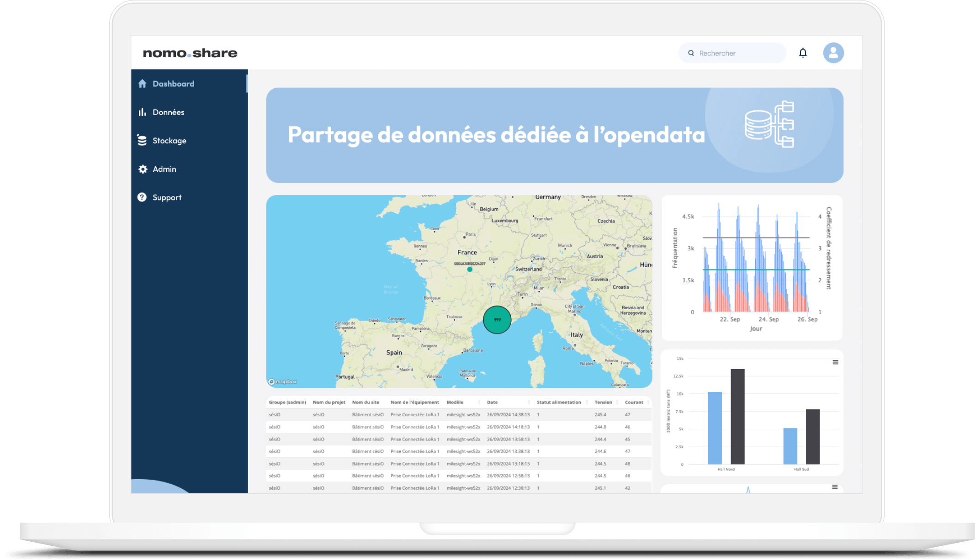This screenshot has width=975, height=560.
Task: Go to the Données menu item
Action: click(168, 112)
